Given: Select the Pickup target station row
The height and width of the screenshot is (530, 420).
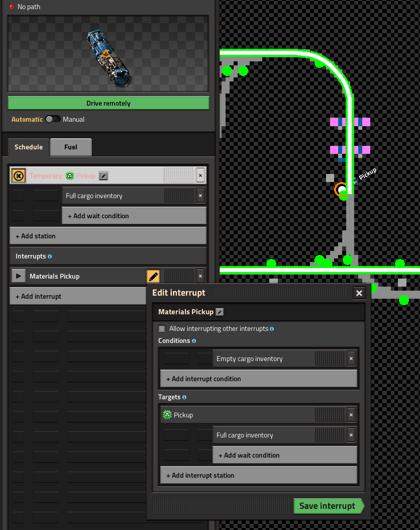Looking at the screenshot, I should (x=259, y=415).
